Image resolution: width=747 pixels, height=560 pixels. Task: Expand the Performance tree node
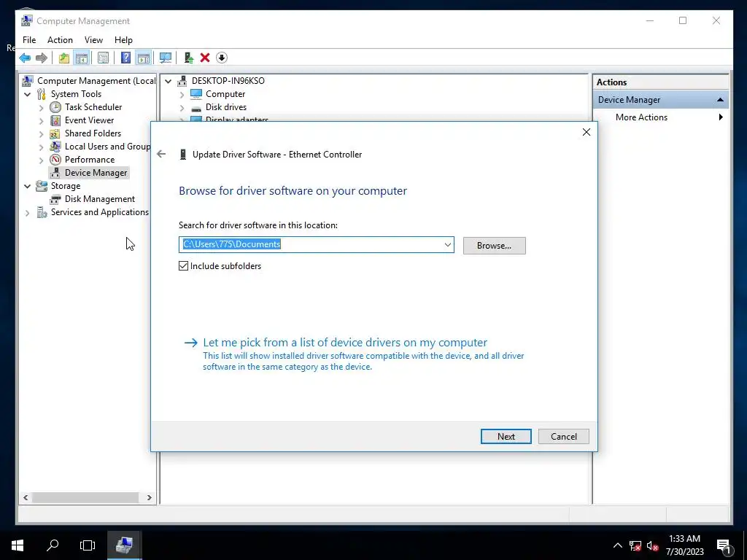tap(42, 160)
